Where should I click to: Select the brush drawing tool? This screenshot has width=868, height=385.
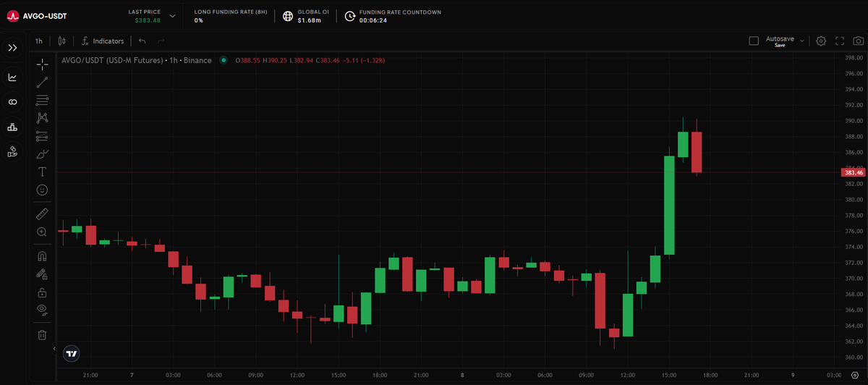42,154
